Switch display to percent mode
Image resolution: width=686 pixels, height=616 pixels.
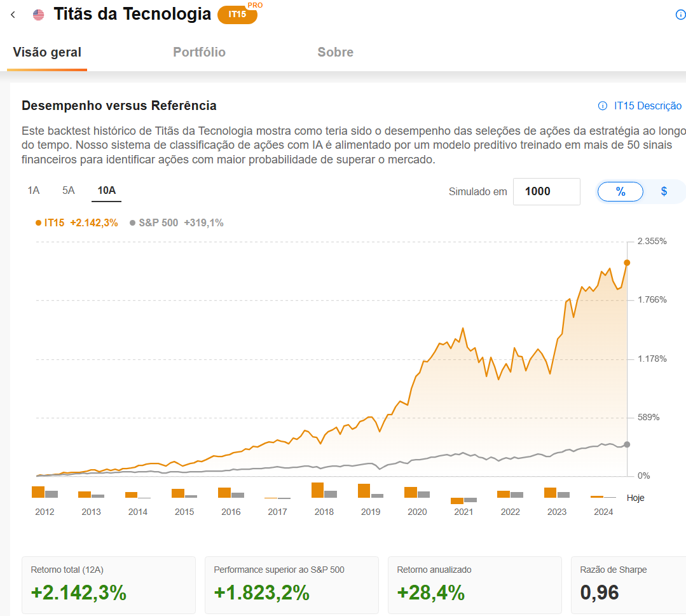(621, 191)
